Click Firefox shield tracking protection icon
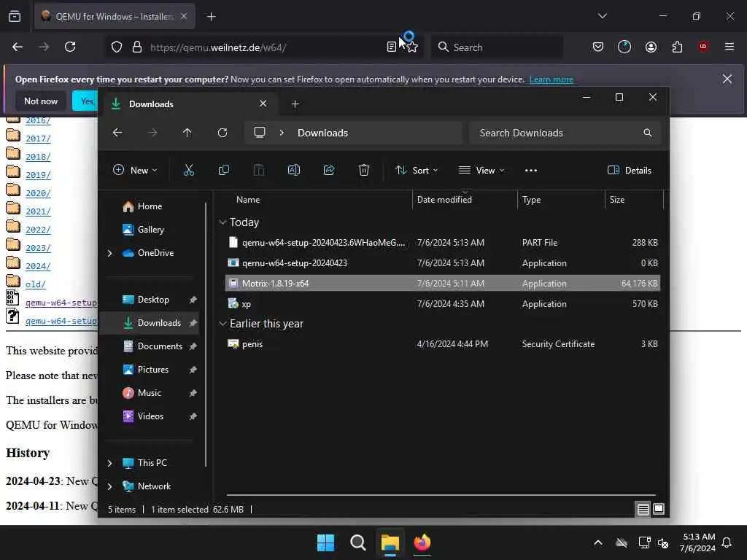Image resolution: width=747 pixels, height=560 pixels. (x=117, y=47)
